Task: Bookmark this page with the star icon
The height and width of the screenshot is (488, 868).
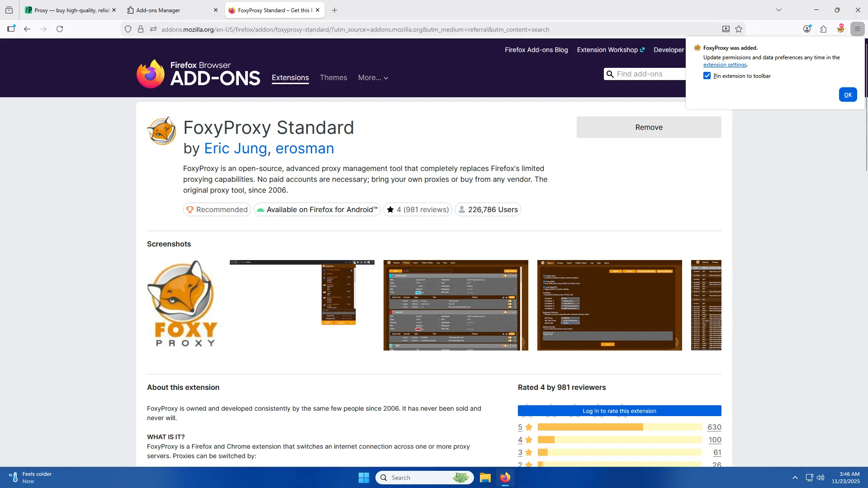Action: point(739,29)
